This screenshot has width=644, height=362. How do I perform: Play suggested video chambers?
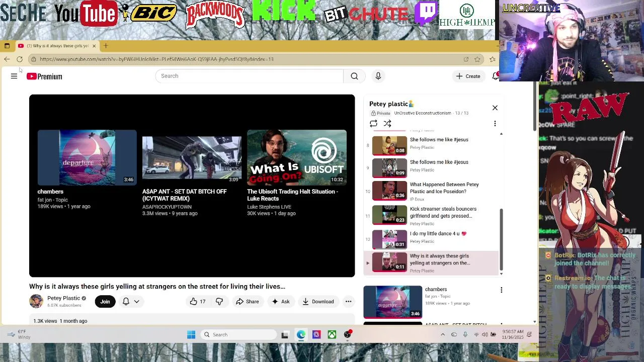(x=87, y=157)
